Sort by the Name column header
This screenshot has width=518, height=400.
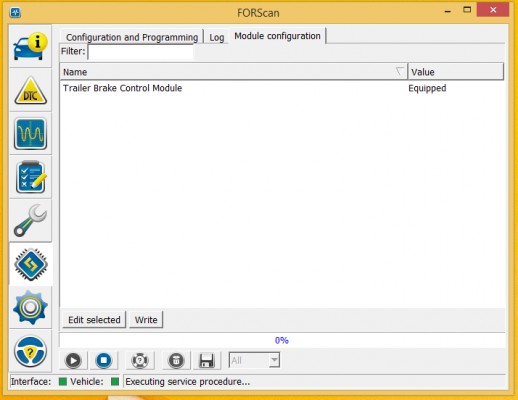pos(234,72)
